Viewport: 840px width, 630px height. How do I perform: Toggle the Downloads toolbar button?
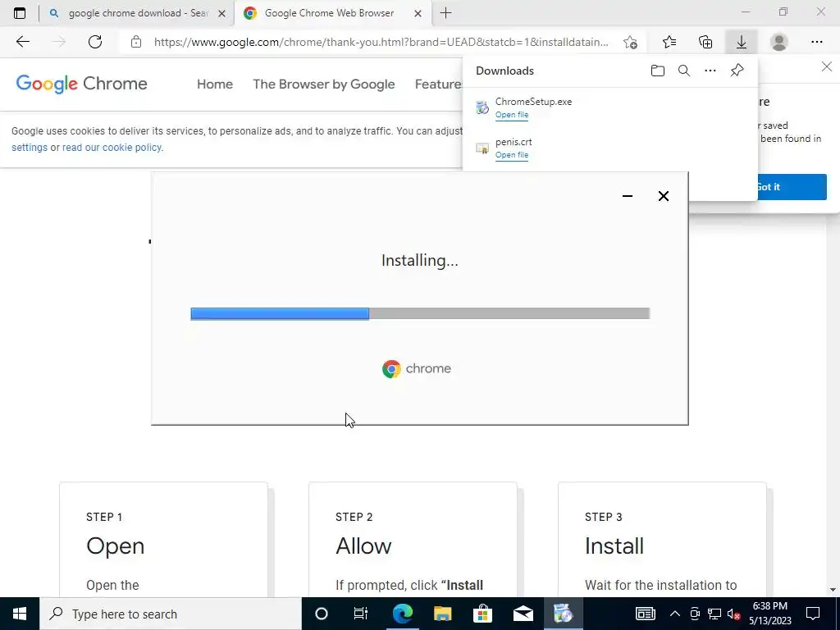pos(742,42)
